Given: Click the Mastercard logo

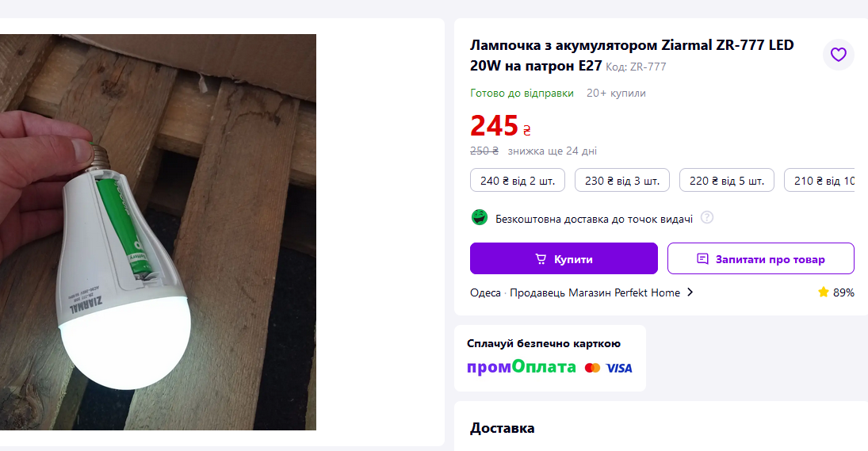Looking at the screenshot, I should coord(592,368).
